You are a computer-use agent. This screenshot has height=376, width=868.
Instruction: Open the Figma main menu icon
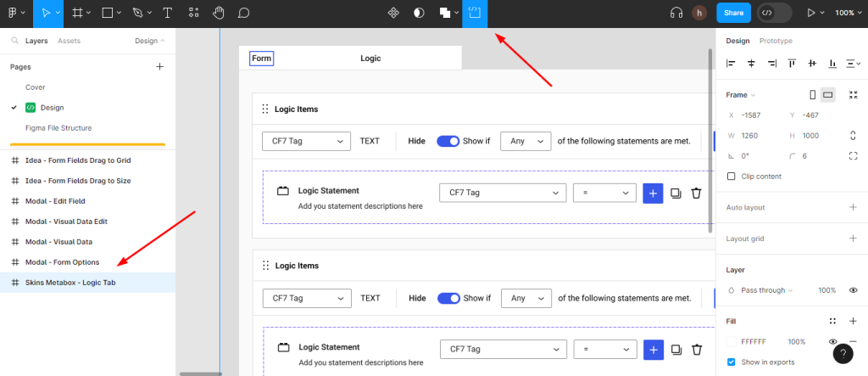tap(14, 13)
